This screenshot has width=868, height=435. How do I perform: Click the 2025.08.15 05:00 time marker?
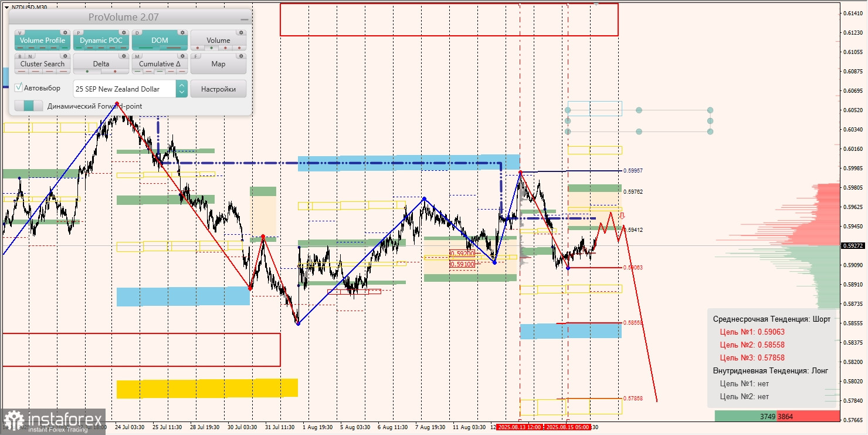tap(567, 427)
